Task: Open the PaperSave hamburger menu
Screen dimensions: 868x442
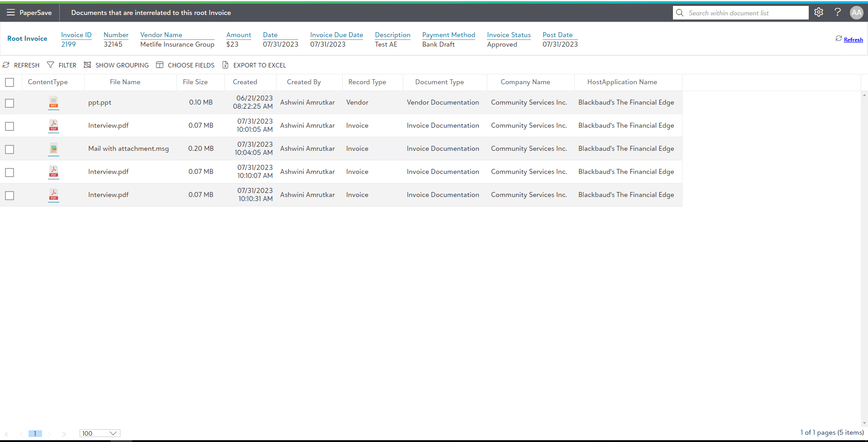Action: pos(10,13)
